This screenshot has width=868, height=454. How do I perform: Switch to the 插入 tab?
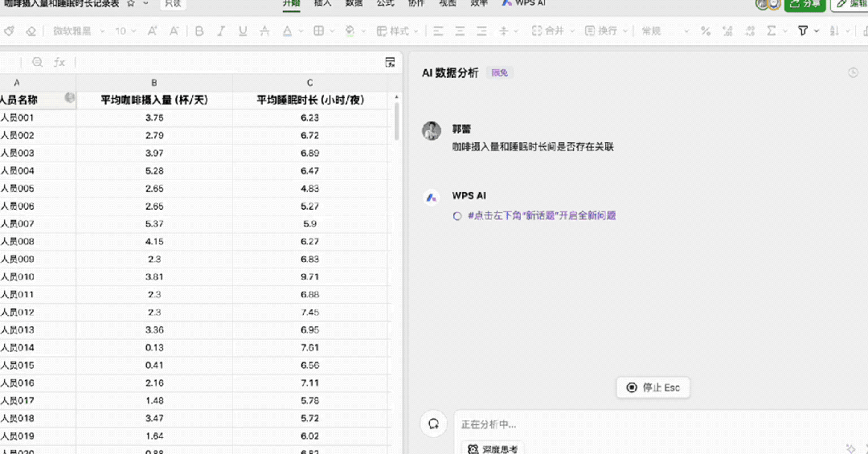[x=323, y=3]
